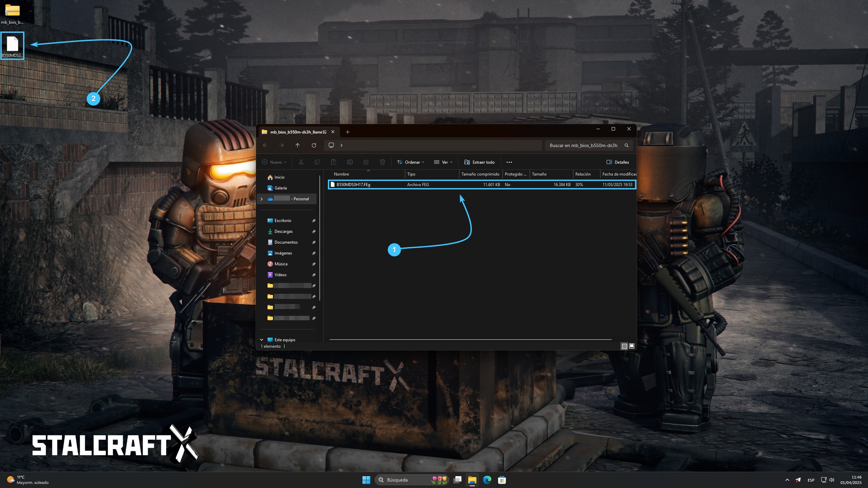Image resolution: width=868 pixels, height=488 pixels.
Task: Sort by the Protegido column header
Action: pos(516,174)
